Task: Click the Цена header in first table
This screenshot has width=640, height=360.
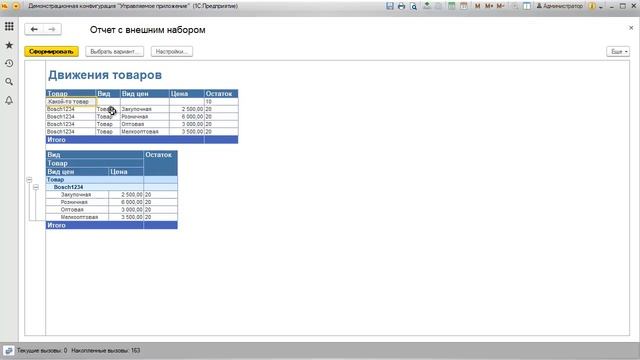Action: click(187, 93)
